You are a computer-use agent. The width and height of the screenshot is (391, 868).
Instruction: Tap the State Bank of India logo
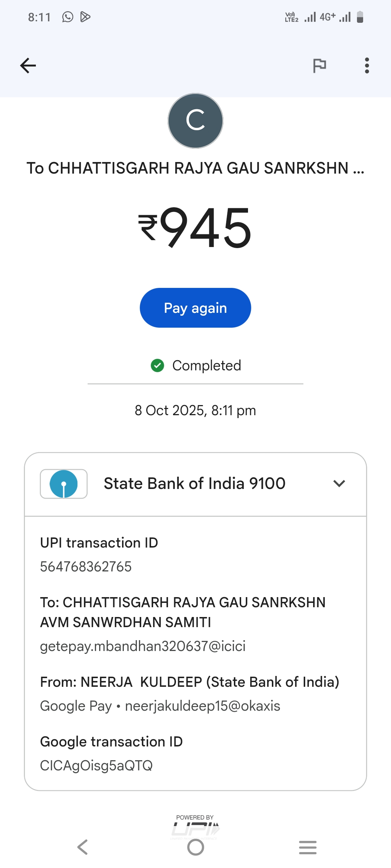tap(64, 484)
